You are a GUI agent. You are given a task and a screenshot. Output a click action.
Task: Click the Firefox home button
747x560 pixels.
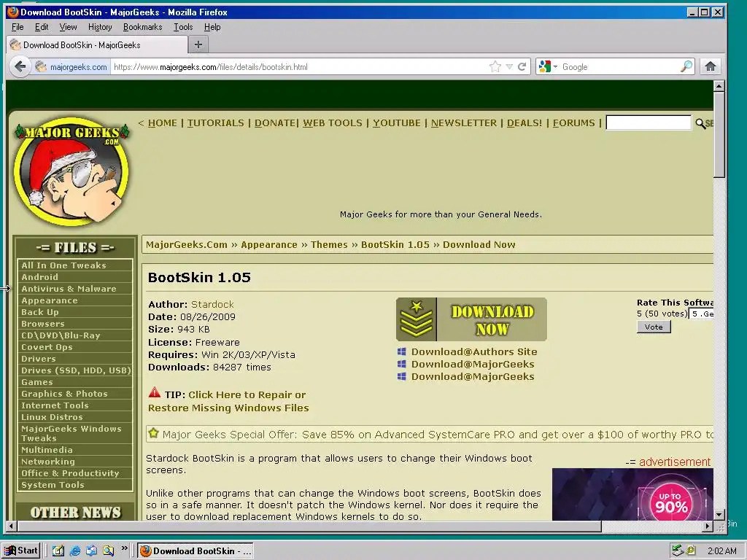[x=711, y=66]
